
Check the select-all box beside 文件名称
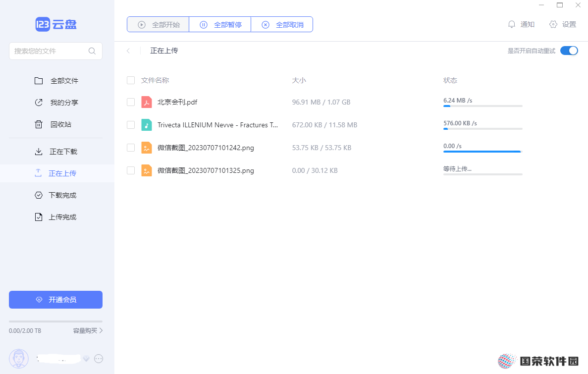(130, 80)
